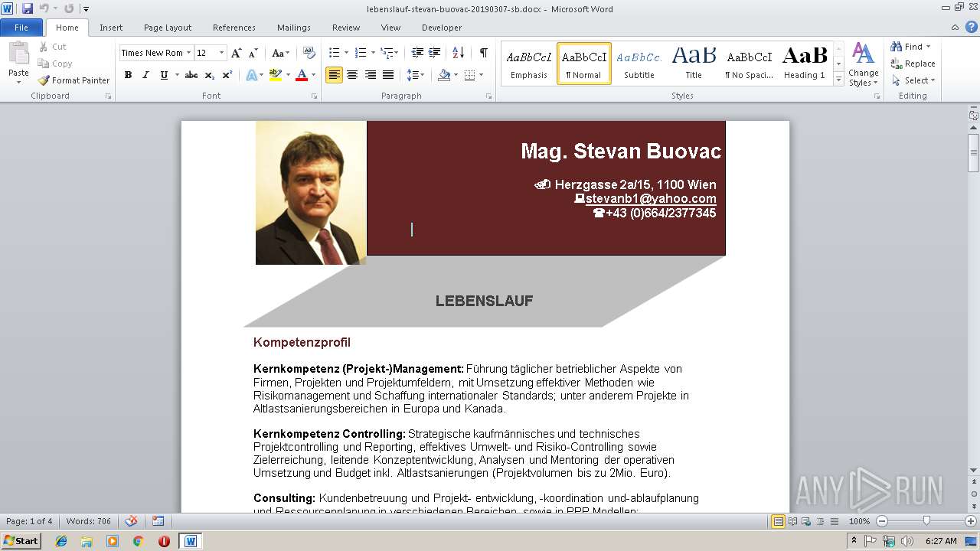
Task: Open the Mailings tab
Action: [294, 28]
